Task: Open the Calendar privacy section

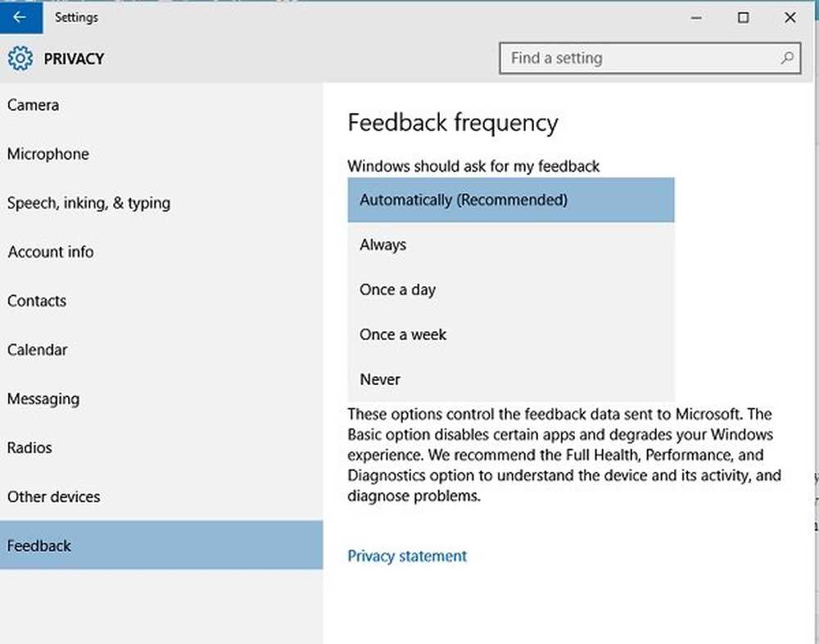Action: click(x=161, y=350)
